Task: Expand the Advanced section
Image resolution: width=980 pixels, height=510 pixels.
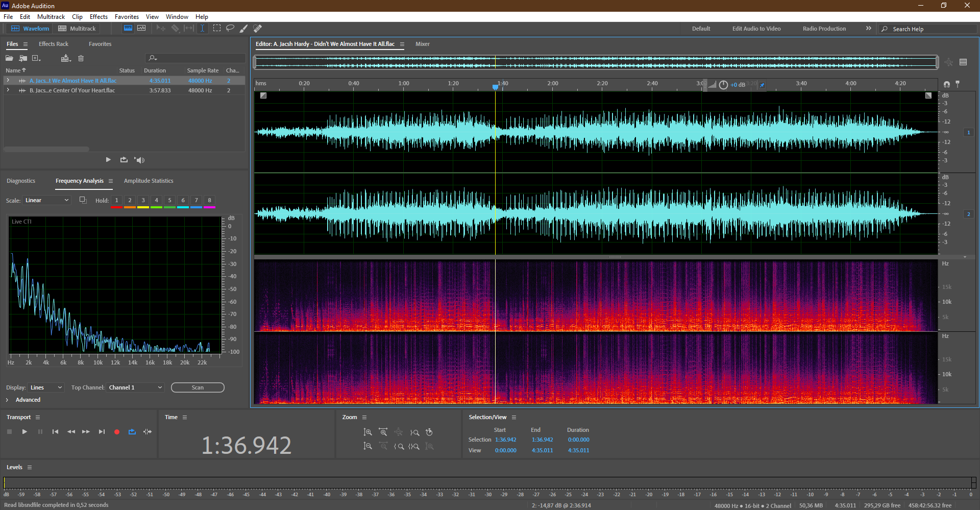Action: (x=7, y=400)
